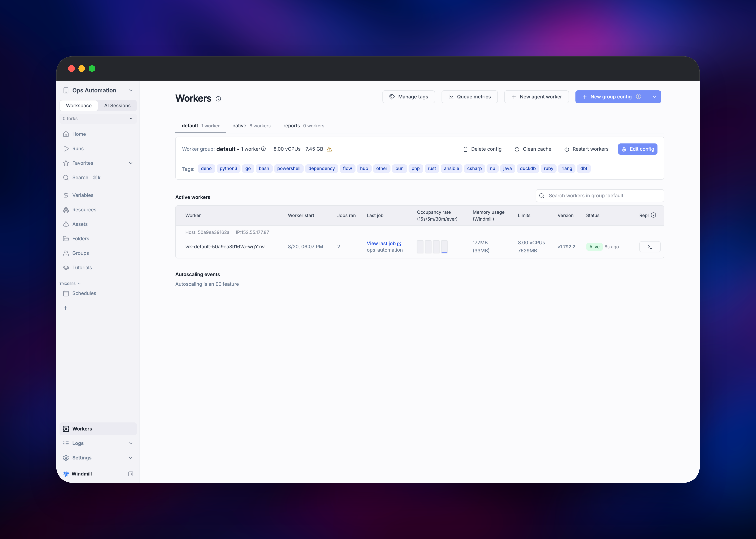Open the Repl terminal for wk-default worker

(x=650, y=247)
